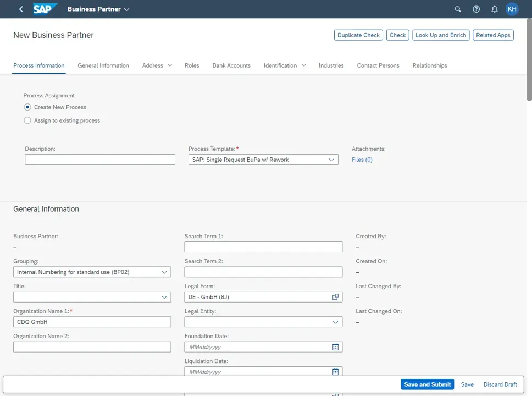Open the Roles tab
Image resolution: width=532 pixels, height=396 pixels.
point(192,65)
